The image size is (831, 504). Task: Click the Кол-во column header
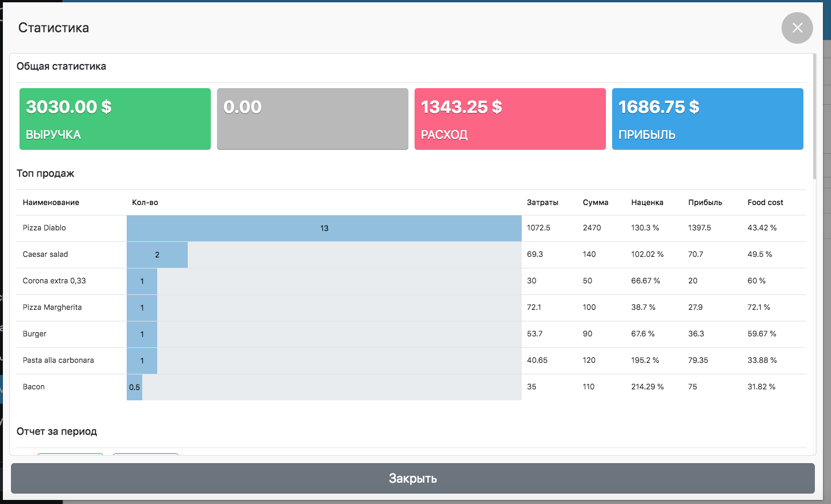click(145, 203)
